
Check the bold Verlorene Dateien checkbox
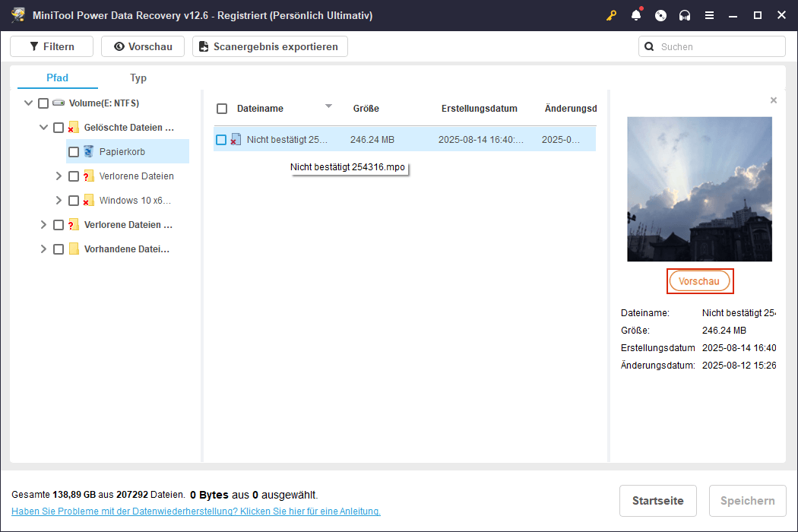59,225
